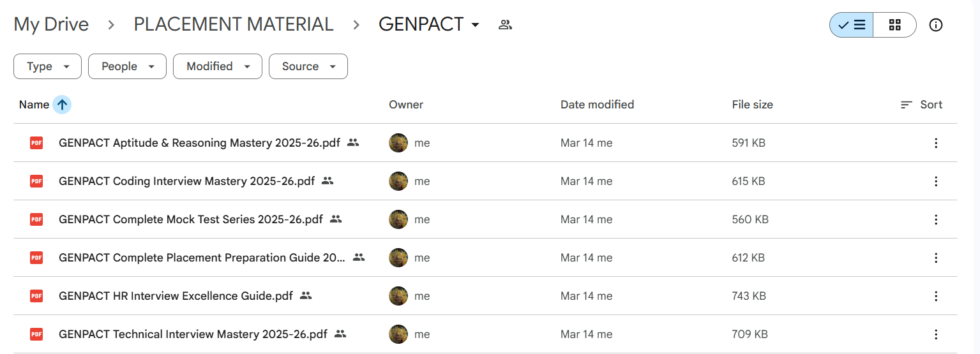Expand the GENPACT folder dropdown arrow
Viewport: 980px width, 354px height.
(475, 25)
